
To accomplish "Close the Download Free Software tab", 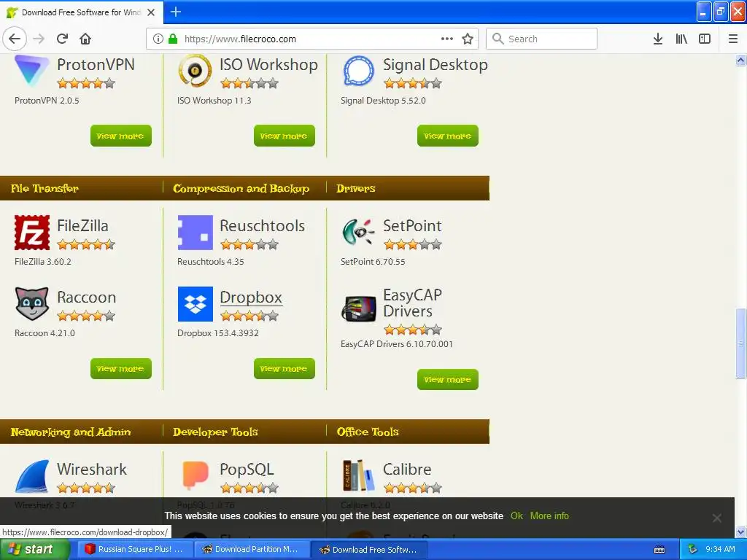I will pyautogui.click(x=151, y=12).
